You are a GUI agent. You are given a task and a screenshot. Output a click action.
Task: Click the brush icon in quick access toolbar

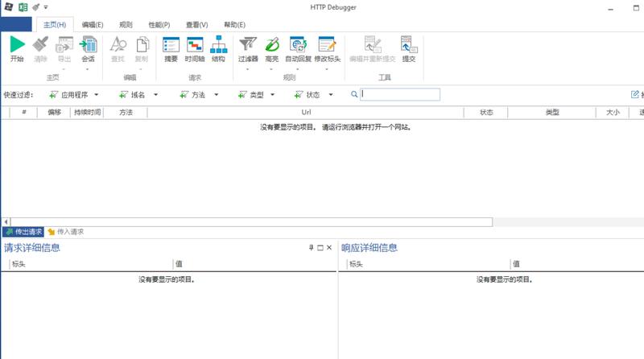coord(35,7)
